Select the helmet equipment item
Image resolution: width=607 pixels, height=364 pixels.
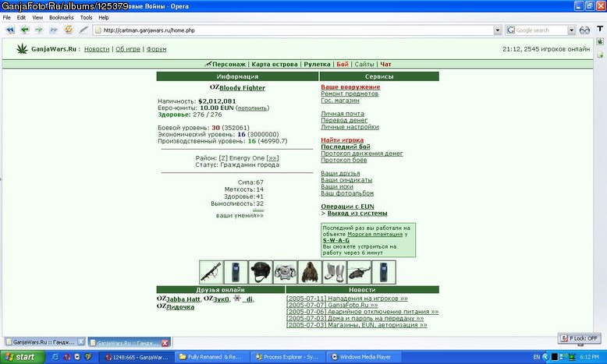coord(261,272)
